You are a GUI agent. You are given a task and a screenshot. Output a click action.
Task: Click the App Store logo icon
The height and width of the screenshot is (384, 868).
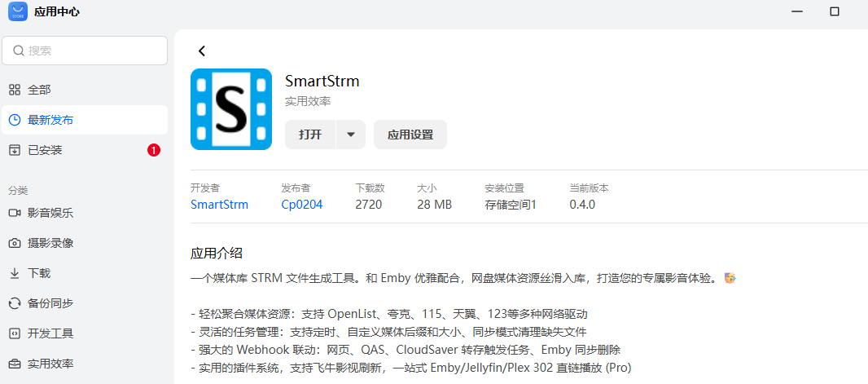[18, 11]
